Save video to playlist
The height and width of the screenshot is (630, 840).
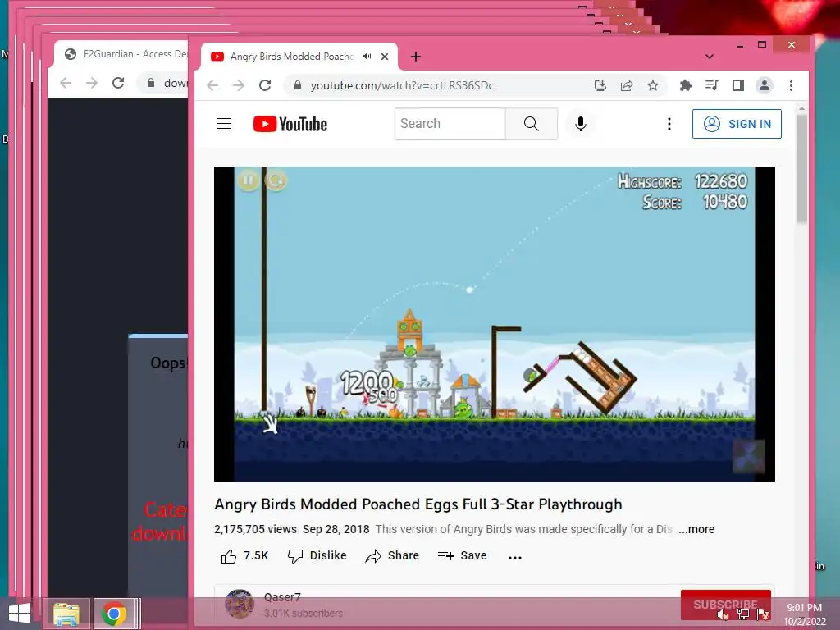point(462,556)
